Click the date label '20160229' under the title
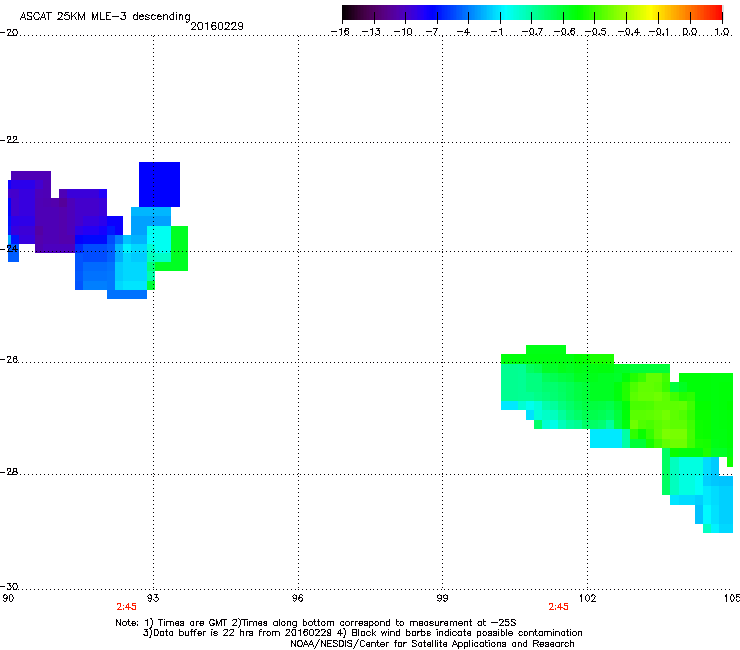Image resolution: width=740 pixels, height=650 pixels. [x=217, y=26]
